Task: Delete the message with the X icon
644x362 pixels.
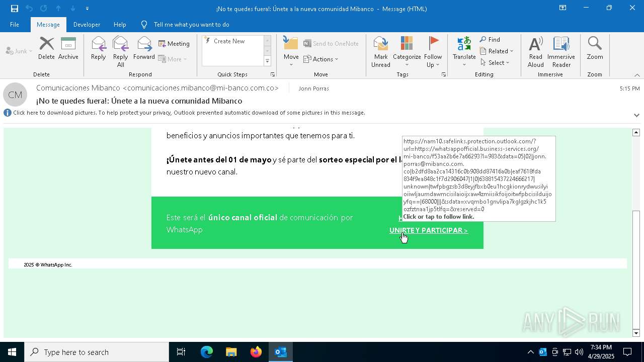Action: (46, 48)
